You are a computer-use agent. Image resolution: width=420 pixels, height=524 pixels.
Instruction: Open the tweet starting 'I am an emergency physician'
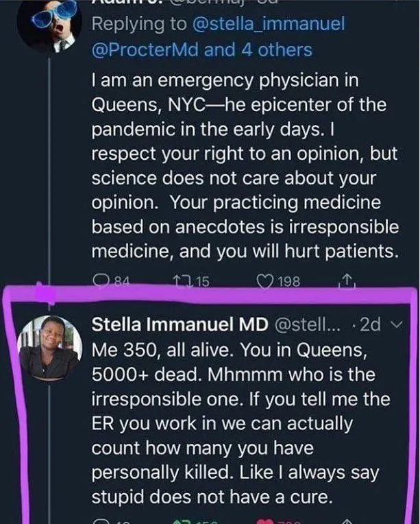click(x=245, y=166)
